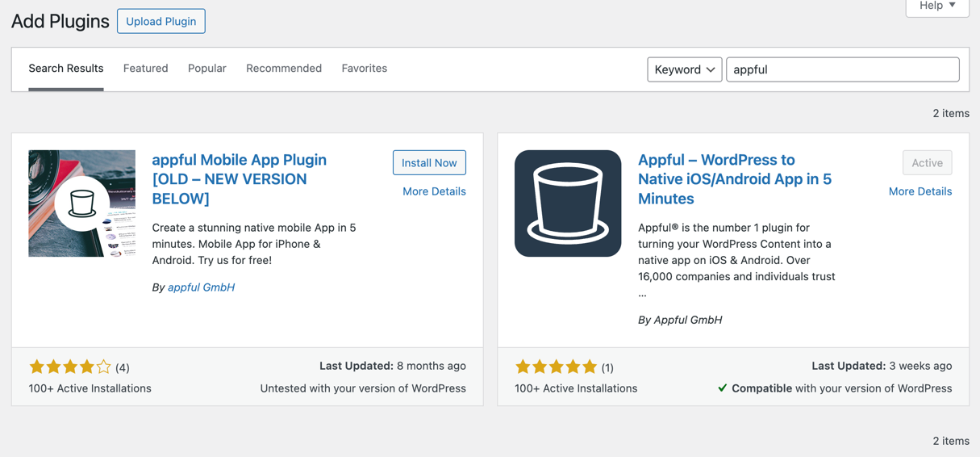Expand the Help dropdown panel
The image size is (980, 457).
click(936, 6)
